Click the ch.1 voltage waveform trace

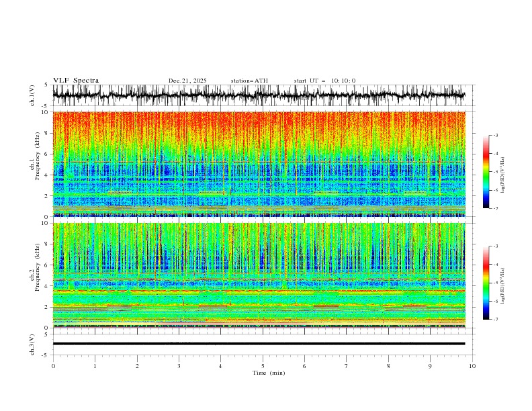[259, 95]
